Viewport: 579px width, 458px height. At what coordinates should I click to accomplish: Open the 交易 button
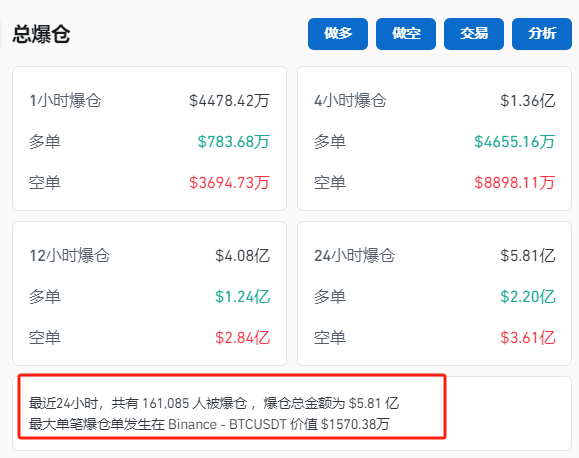pyautogui.click(x=474, y=34)
